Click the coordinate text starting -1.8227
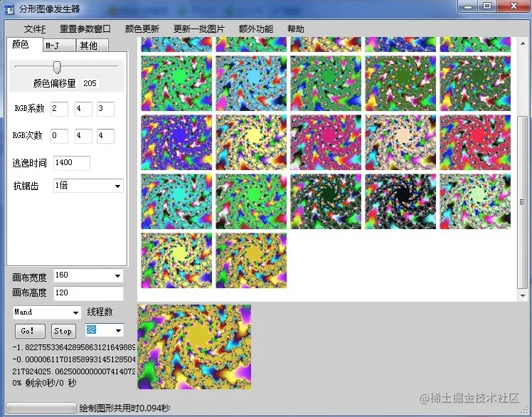Viewport: 532px width, 417px height. (74, 347)
